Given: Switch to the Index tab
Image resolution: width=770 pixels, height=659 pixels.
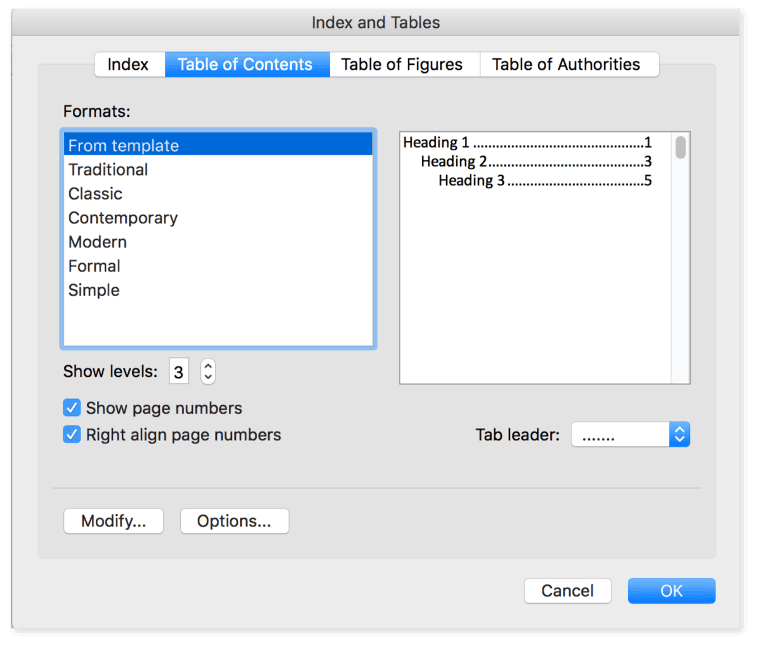Looking at the screenshot, I should (128, 64).
